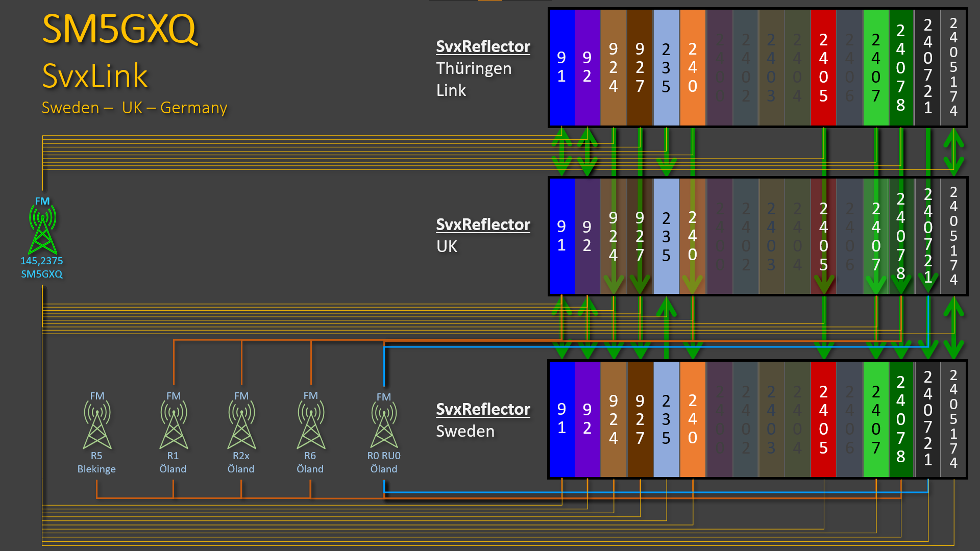
Task: Open the SvxReflector heading above UK
Action: 483,224
